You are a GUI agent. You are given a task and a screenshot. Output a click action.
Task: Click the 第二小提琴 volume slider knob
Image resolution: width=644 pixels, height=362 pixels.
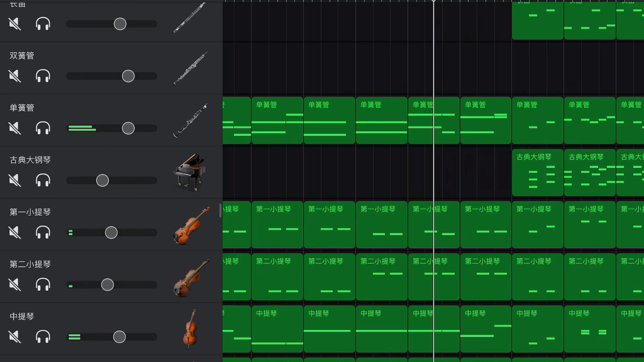tap(107, 285)
